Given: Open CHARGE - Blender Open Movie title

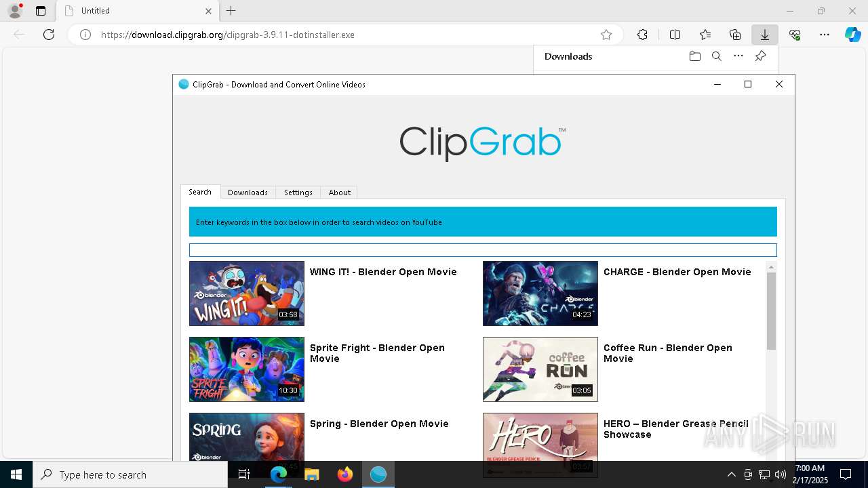Looking at the screenshot, I should [677, 272].
